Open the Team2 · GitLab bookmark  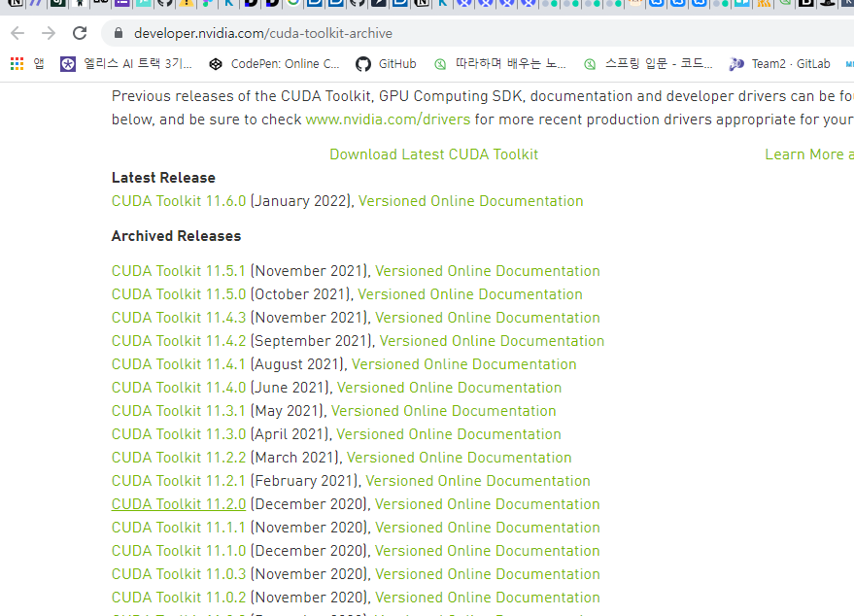(x=779, y=64)
